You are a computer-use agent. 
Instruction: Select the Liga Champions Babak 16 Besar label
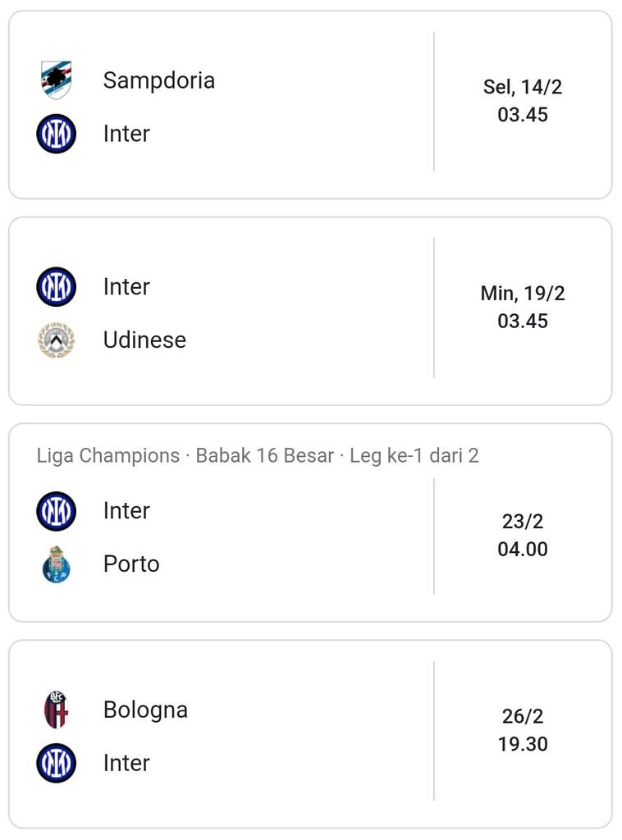pos(257,455)
